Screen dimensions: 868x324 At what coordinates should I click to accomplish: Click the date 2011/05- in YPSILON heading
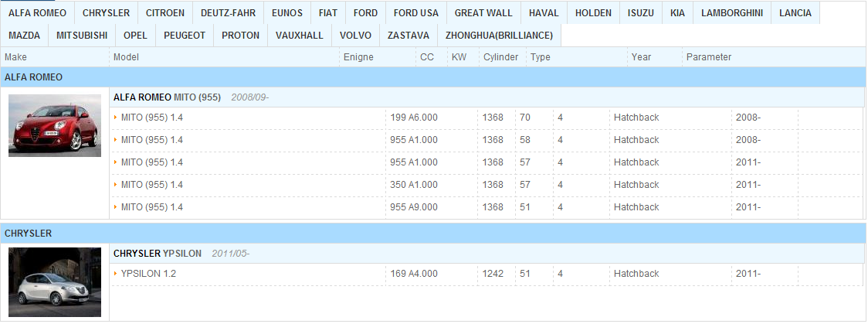[x=230, y=254]
